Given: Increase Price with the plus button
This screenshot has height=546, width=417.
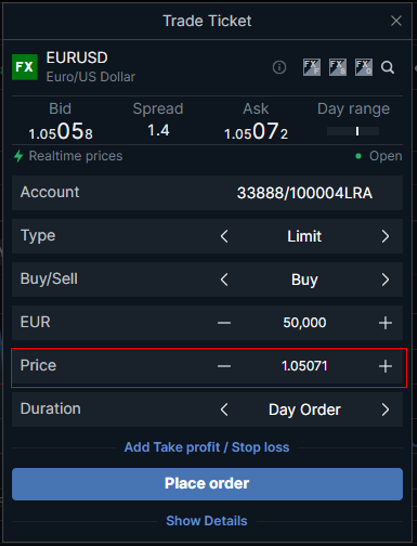Looking at the screenshot, I should coord(385,366).
